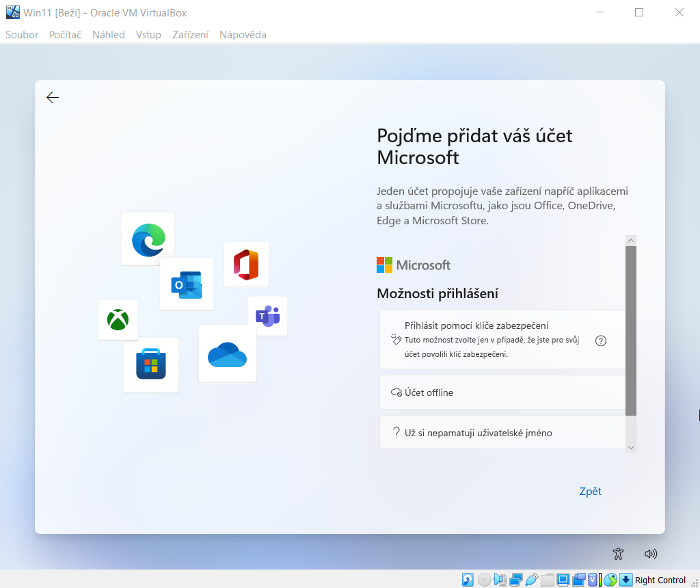Open the Soubor menu
Viewport: 700px width, 588px height.
(x=22, y=34)
